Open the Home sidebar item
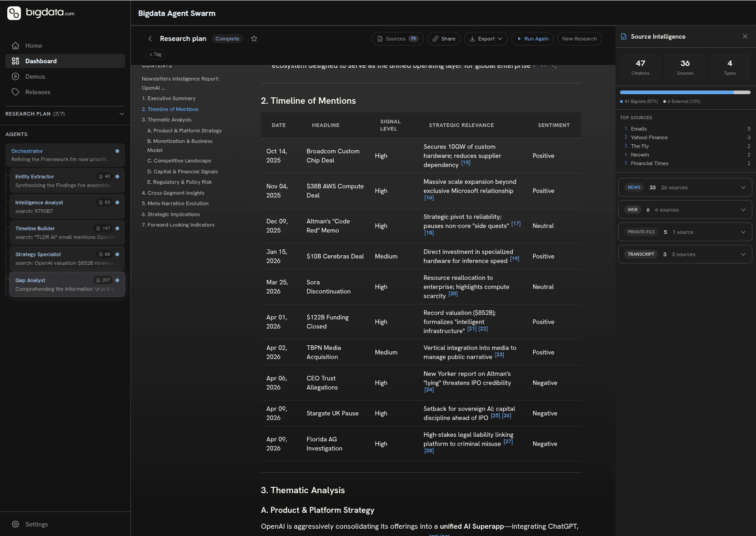The image size is (756, 536). pos(65,46)
